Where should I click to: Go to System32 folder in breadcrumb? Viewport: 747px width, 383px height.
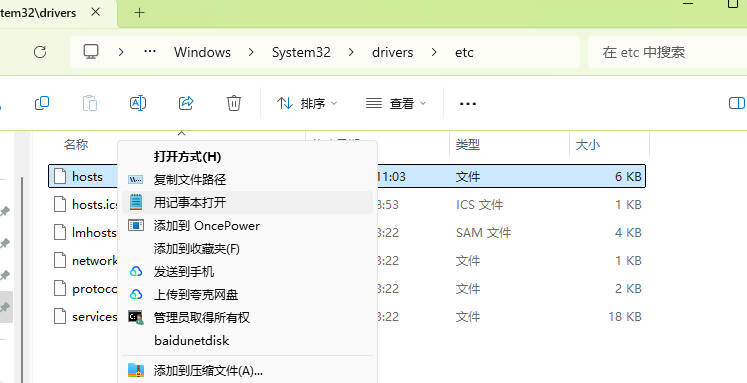tap(301, 52)
